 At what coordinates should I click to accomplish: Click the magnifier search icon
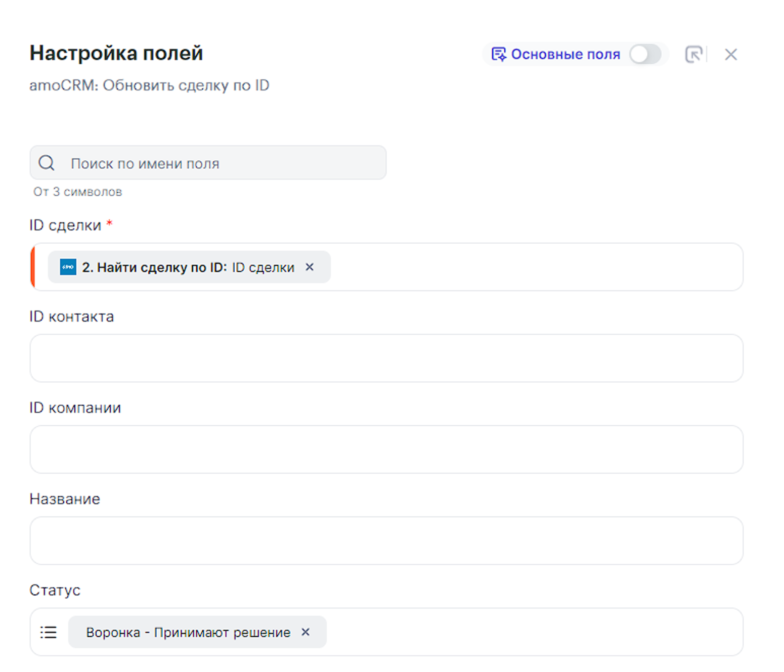47,163
